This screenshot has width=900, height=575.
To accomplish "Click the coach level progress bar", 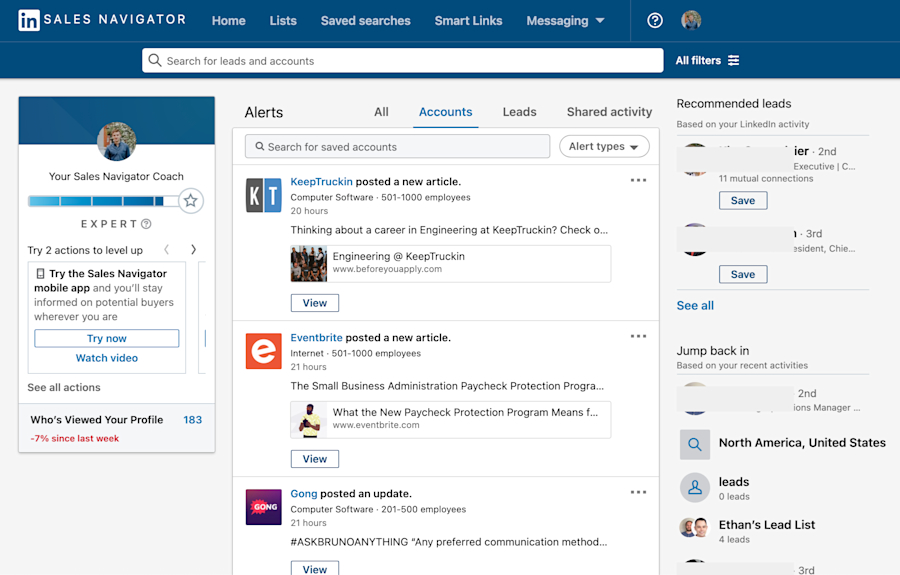I will point(103,201).
